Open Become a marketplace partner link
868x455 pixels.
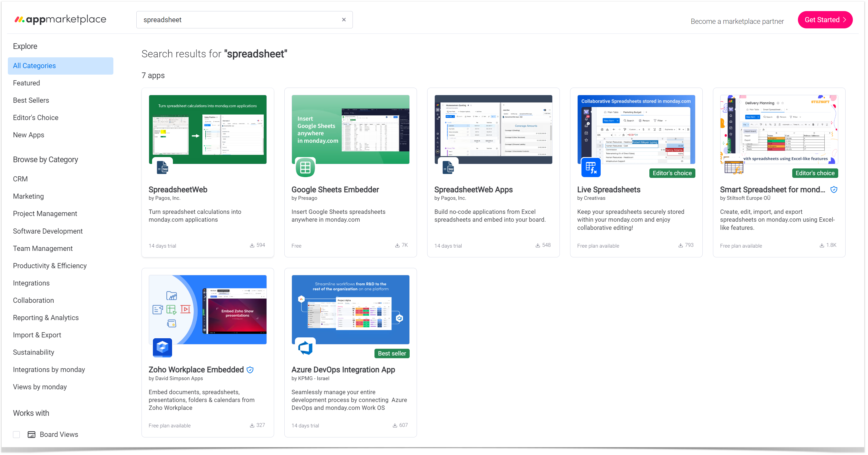click(x=737, y=21)
